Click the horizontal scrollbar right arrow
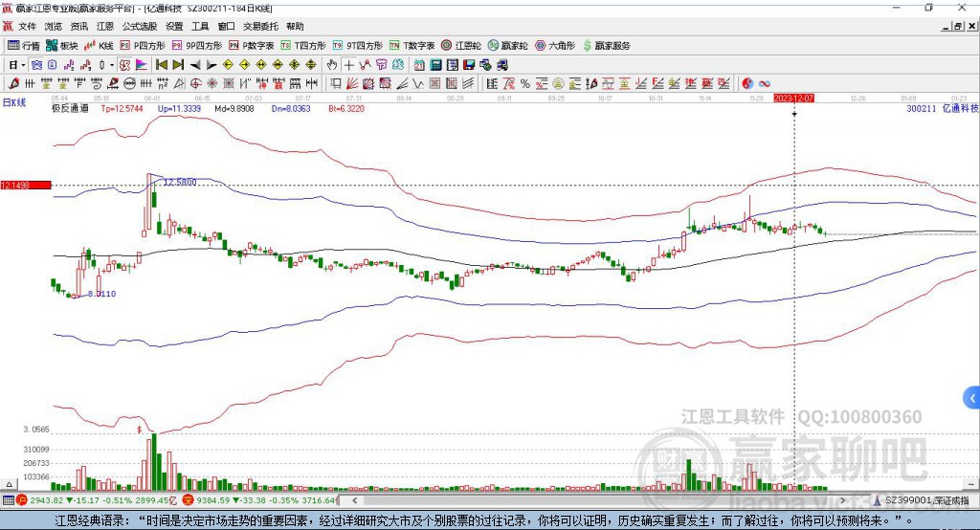The height and width of the screenshot is (530, 980). (x=842, y=500)
